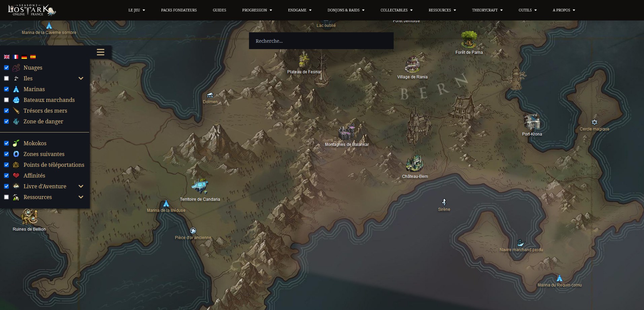Open the Ressources filter chevron

81,197
